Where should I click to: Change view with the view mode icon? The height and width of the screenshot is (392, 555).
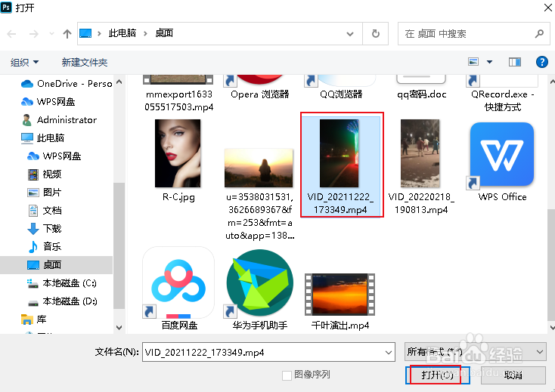pyautogui.click(x=473, y=62)
